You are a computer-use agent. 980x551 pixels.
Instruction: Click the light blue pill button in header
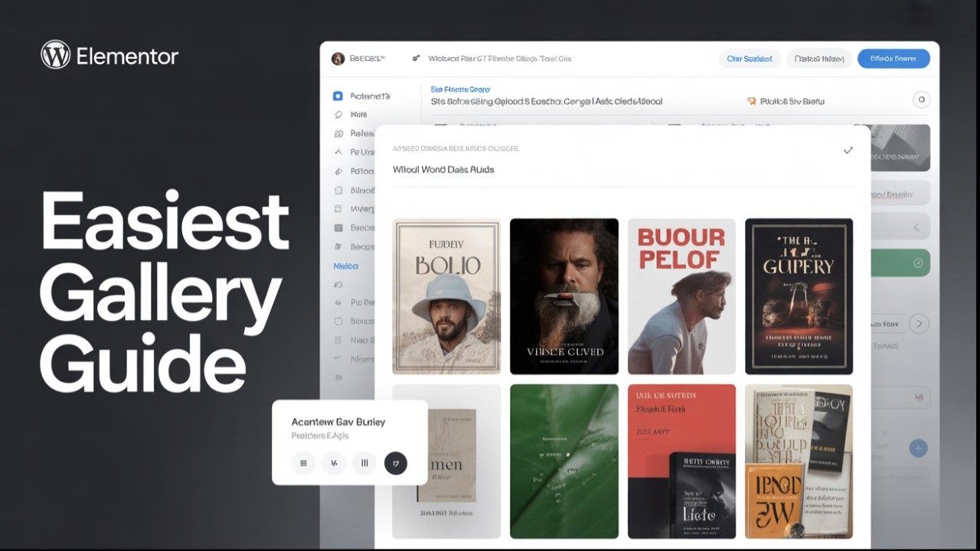[x=750, y=59]
